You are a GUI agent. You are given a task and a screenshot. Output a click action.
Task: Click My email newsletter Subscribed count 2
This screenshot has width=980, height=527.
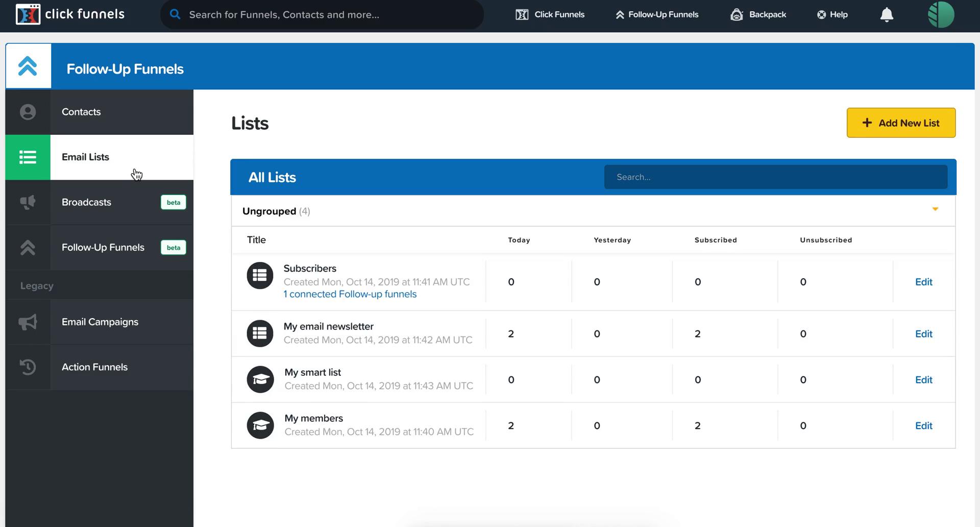[x=698, y=334]
